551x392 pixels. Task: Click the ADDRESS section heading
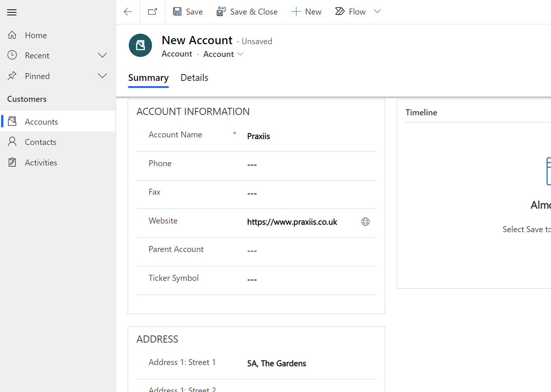tap(157, 339)
